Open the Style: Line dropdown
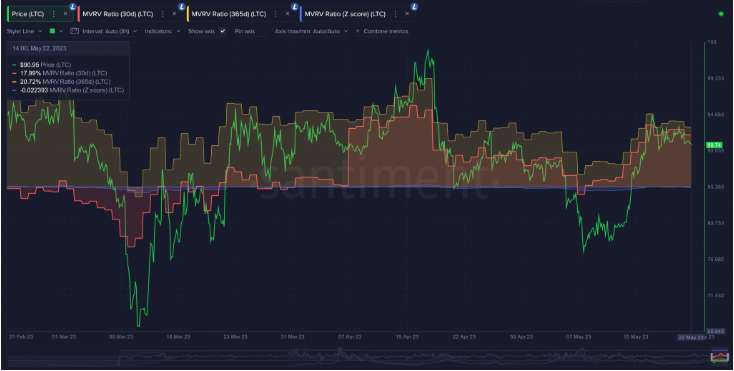This screenshot has width=734, height=371. click(x=24, y=31)
